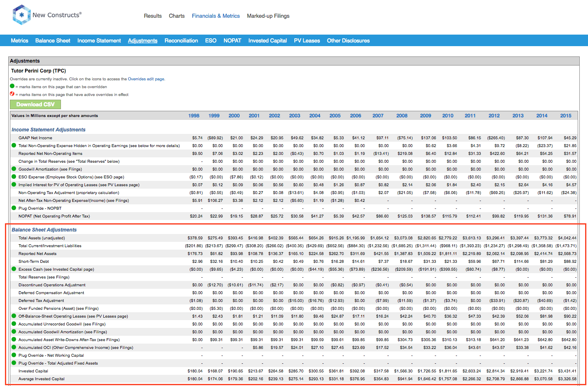588x386 pixels.
Task: Click override dot for Plug Override - Net Working Capital
Action: [14, 355]
